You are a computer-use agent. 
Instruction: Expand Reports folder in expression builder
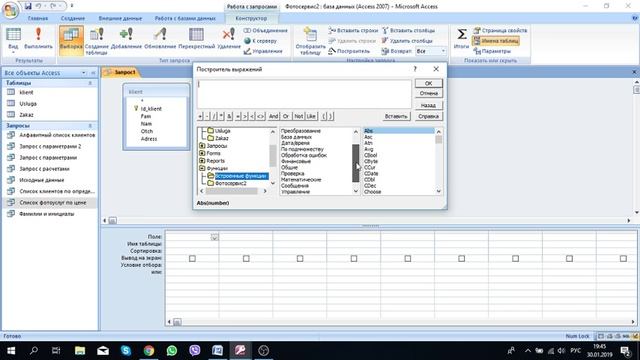coord(202,161)
